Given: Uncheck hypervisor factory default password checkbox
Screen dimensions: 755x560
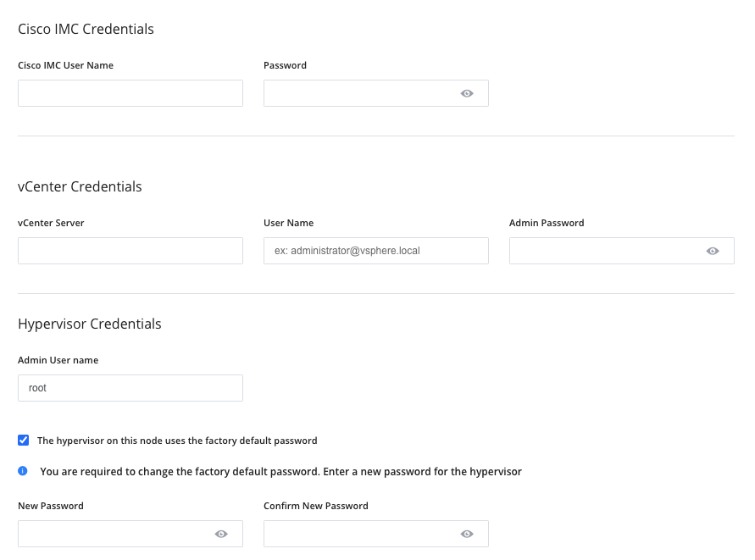Looking at the screenshot, I should point(23,440).
